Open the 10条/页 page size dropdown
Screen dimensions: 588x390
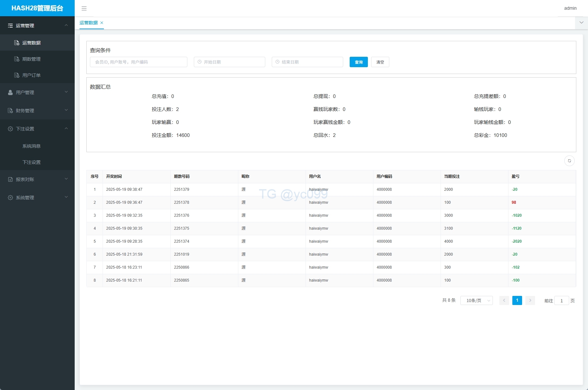pos(476,300)
